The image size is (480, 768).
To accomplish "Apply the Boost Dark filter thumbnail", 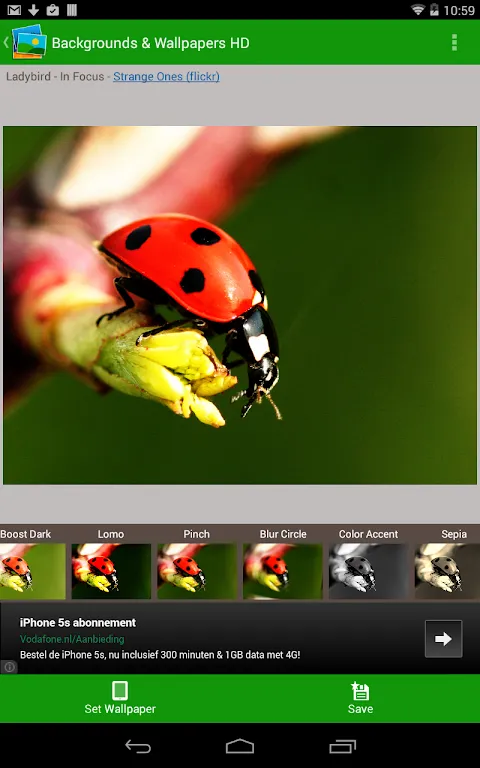I will (x=32, y=571).
